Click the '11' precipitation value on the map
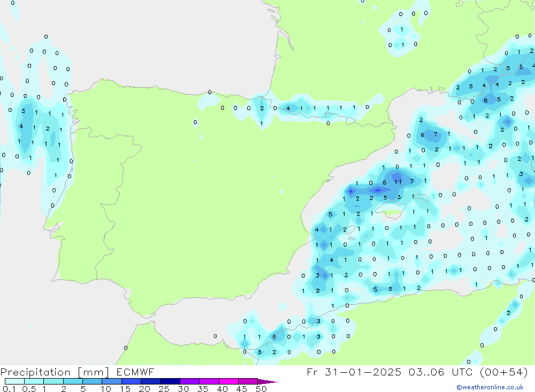 (398, 182)
